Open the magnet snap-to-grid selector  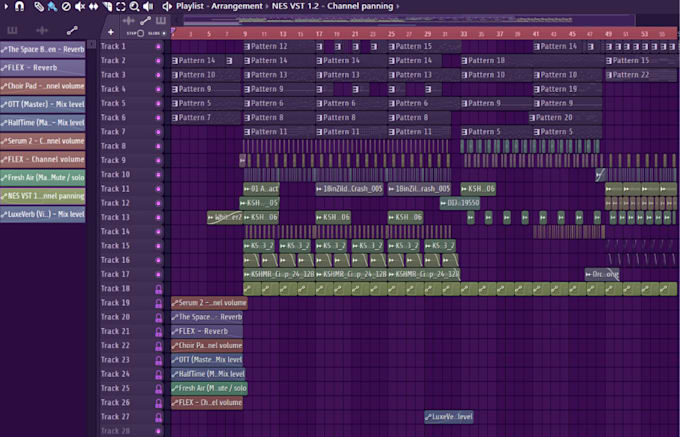[x=20, y=7]
